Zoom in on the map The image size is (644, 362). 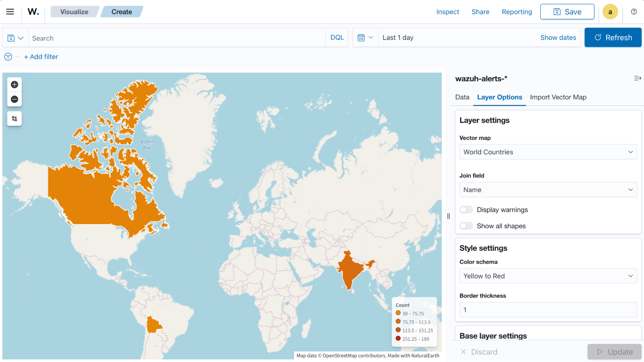point(14,84)
